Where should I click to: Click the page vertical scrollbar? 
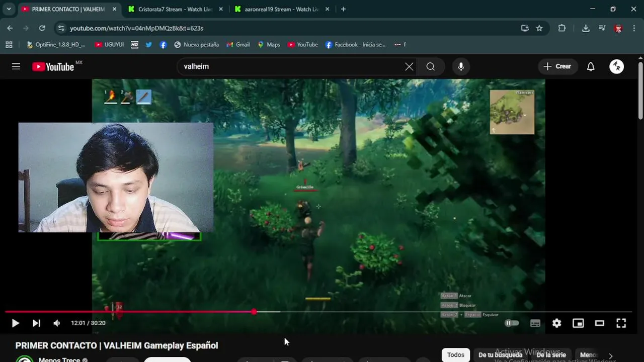pyautogui.click(x=640, y=90)
